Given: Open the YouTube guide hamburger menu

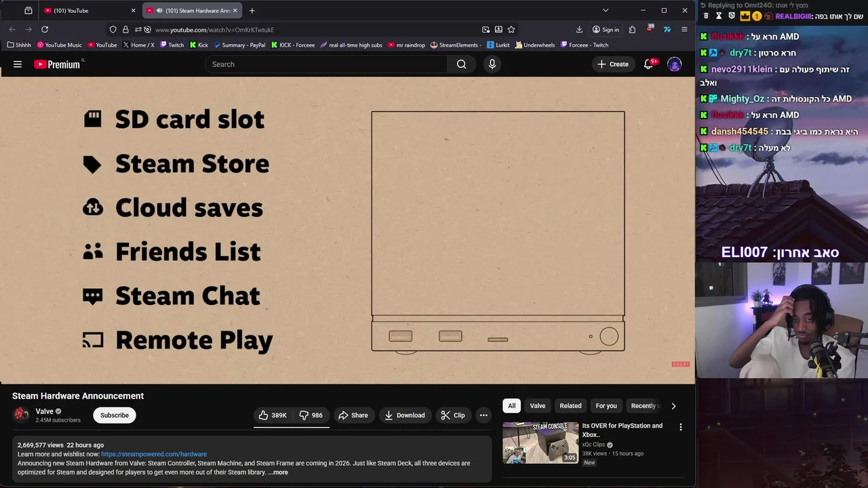Looking at the screenshot, I should (18, 64).
